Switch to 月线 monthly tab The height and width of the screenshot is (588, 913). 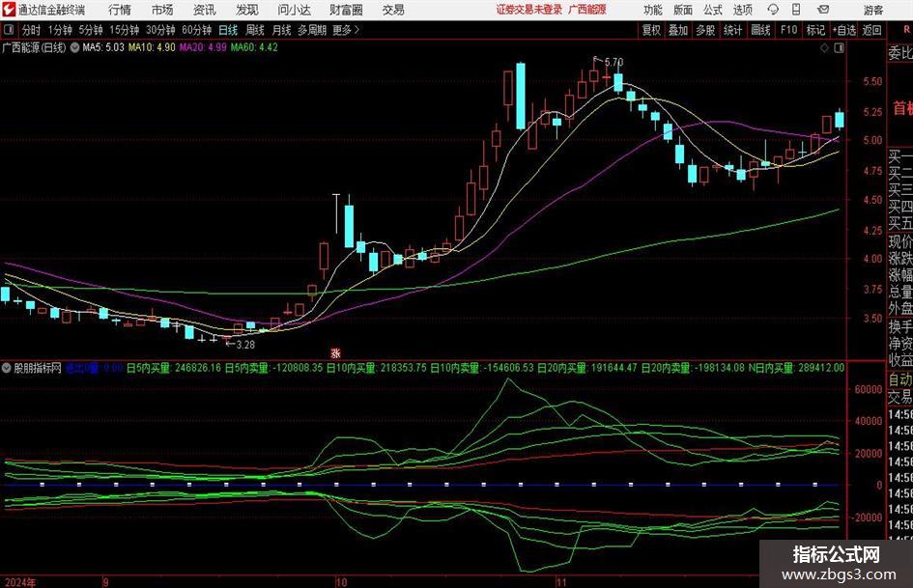coord(281,30)
